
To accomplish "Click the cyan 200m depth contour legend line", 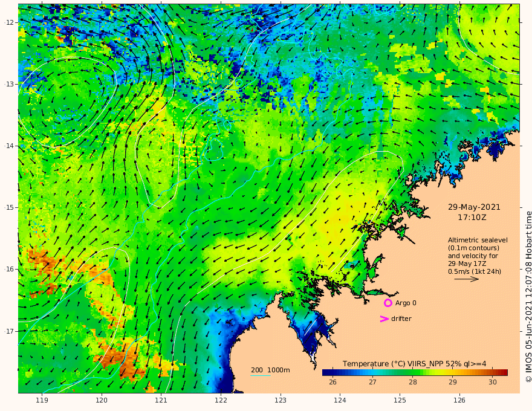I will pyautogui.click(x=261, y=375).
